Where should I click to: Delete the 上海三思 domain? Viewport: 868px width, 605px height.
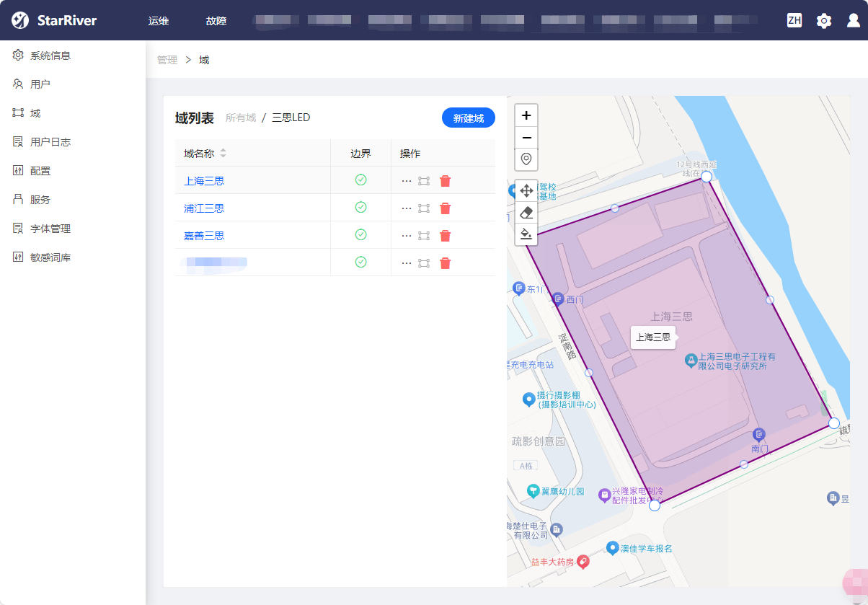(x=446, y=181)
